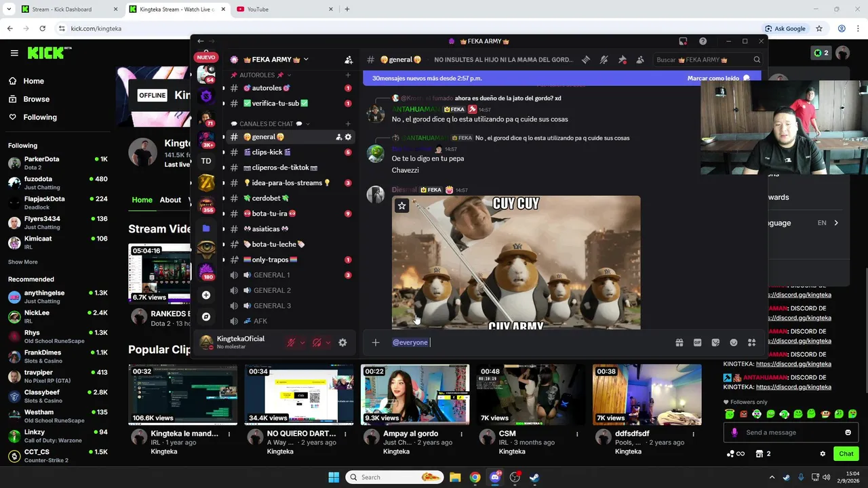The image size is (868, 488).
Task: Open anythingelse recommended channel
Action: pos(58,297)
